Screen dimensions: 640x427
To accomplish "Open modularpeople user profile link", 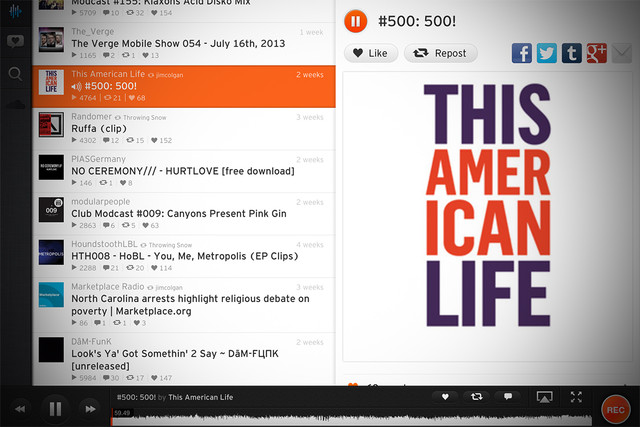I will 100,202.
